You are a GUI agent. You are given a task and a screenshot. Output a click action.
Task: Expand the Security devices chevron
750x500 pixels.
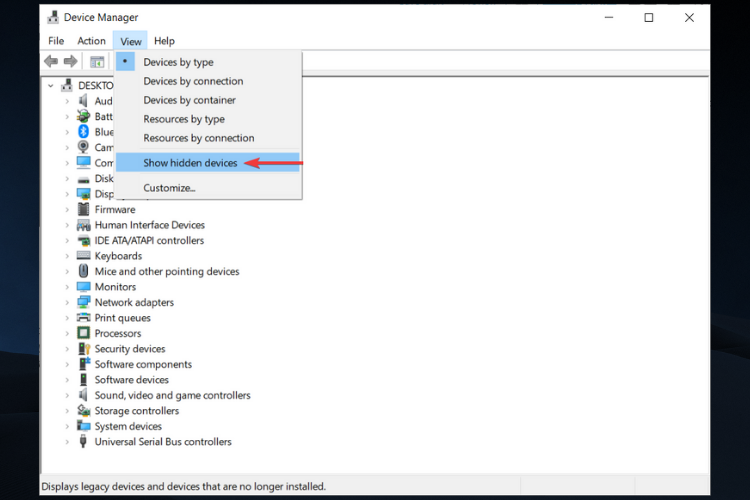67,349
